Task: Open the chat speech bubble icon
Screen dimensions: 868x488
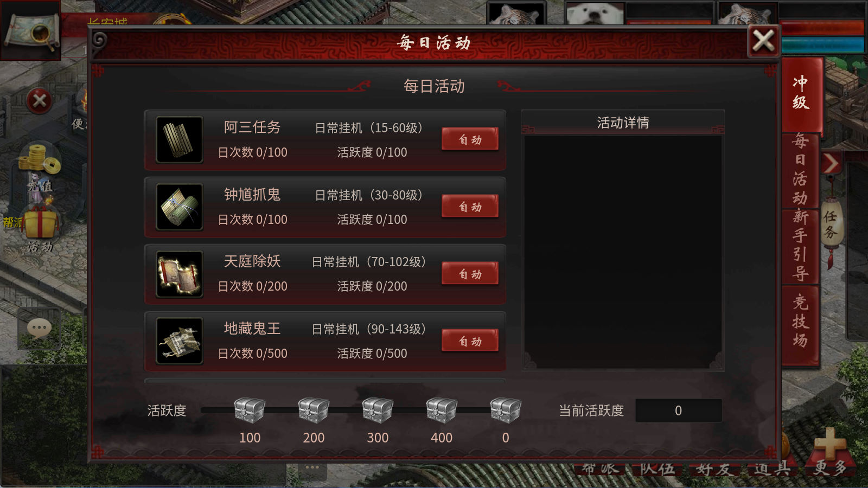Action: pyautogui.click(x=39, y=329)
